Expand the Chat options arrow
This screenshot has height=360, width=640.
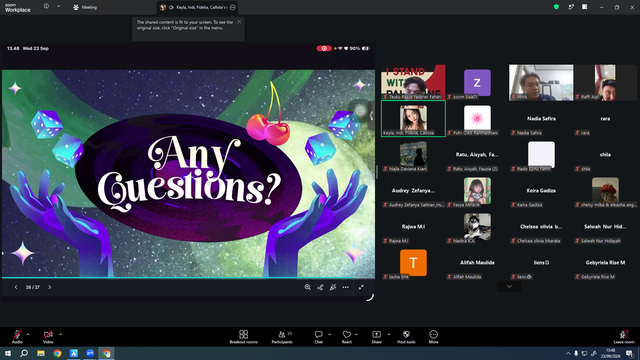click(330, 334)
